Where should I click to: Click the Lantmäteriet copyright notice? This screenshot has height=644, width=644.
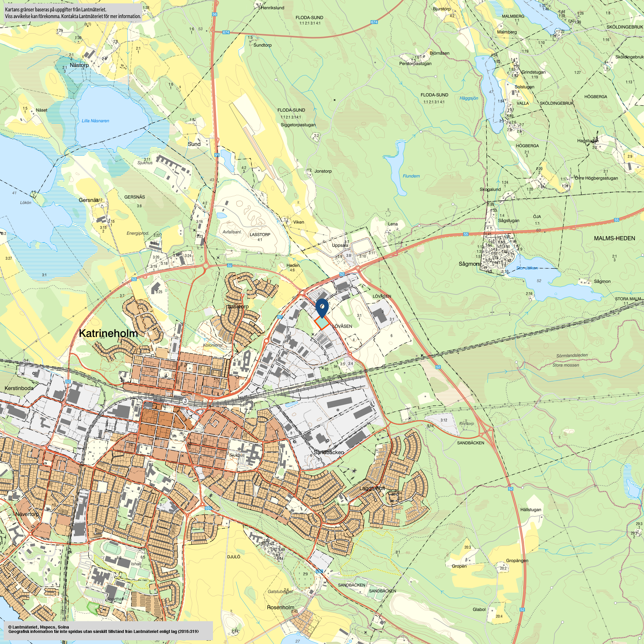click(x=103, y=629)
